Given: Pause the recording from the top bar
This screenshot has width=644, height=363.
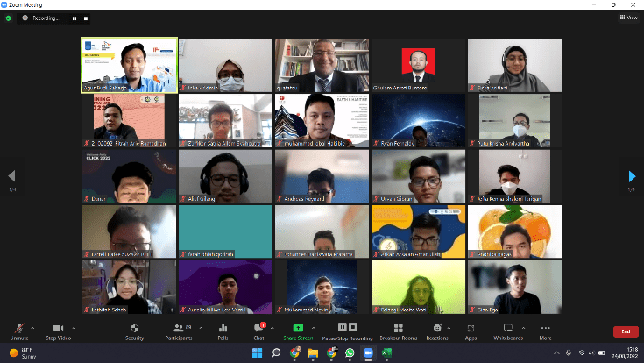Looking at the screenshot, I should 74,18.
